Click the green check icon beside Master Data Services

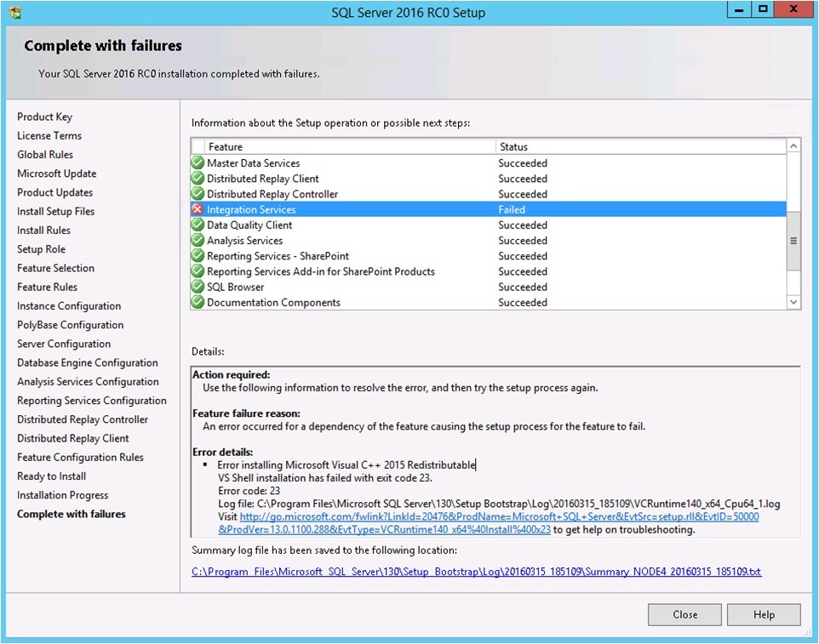198,162
